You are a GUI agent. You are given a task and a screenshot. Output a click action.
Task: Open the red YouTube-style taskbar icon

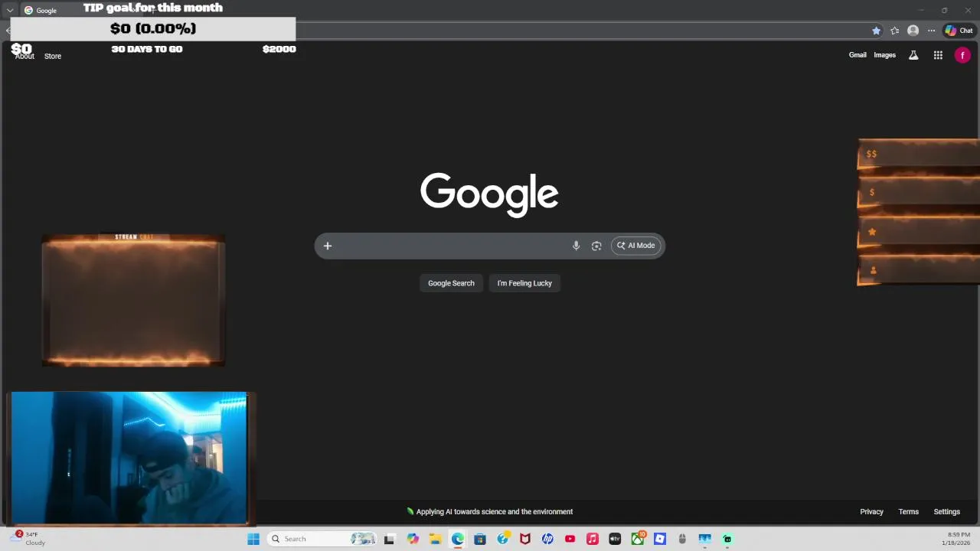(570, 539)
